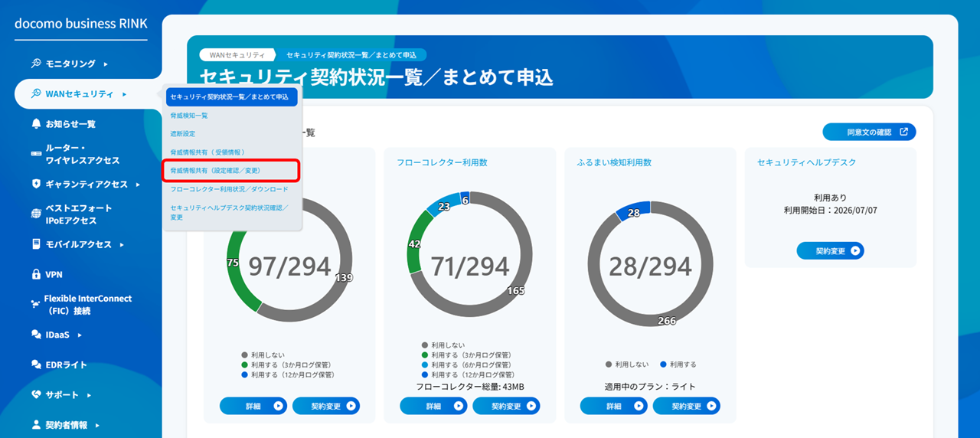Click the 同意文の確認 button

tap(869, 132)
